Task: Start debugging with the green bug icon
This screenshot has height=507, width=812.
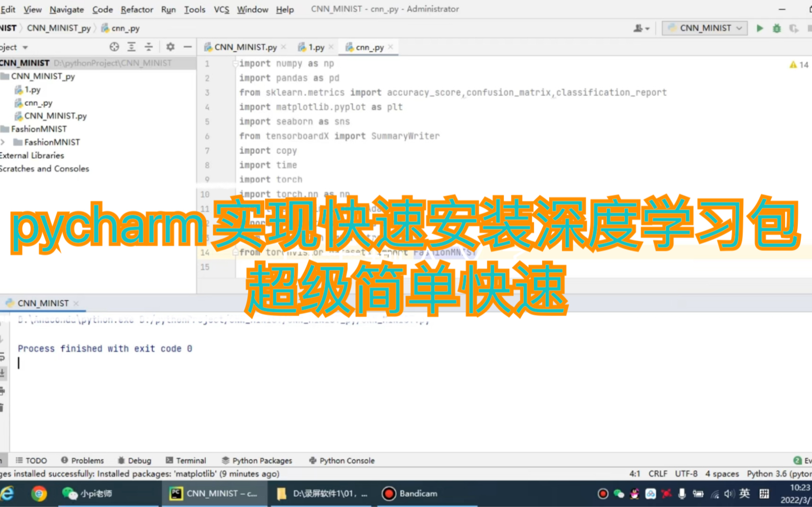Action: (776, 29)
